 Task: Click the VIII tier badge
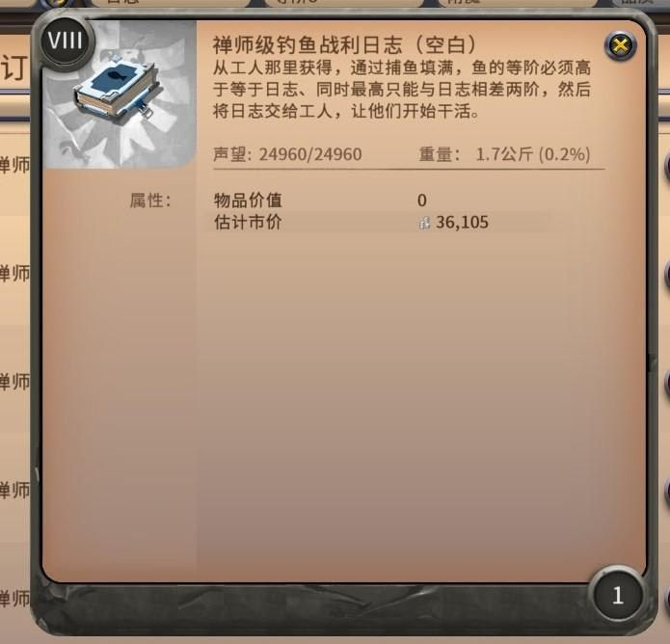[66, 41]
